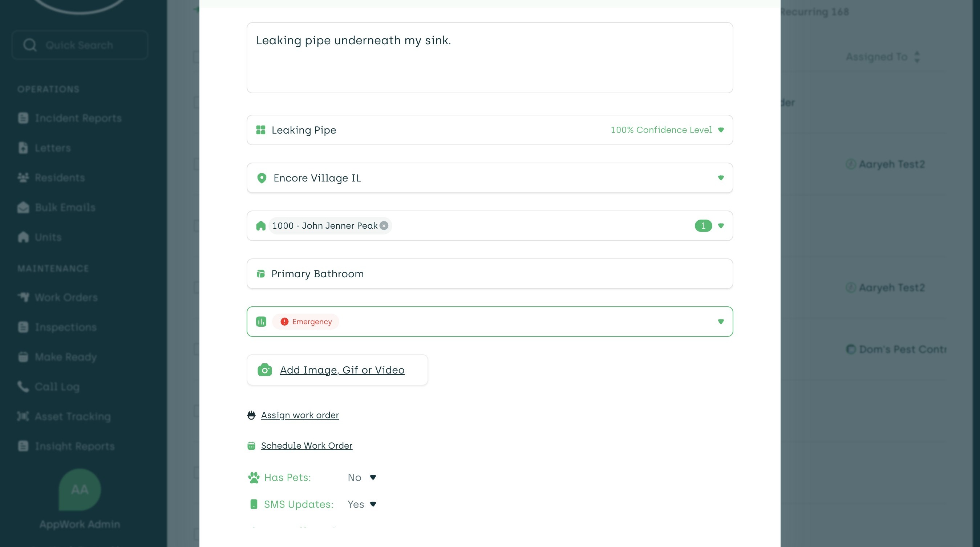
Task: Click the camera icon for adding media
Action: [264, 370]
